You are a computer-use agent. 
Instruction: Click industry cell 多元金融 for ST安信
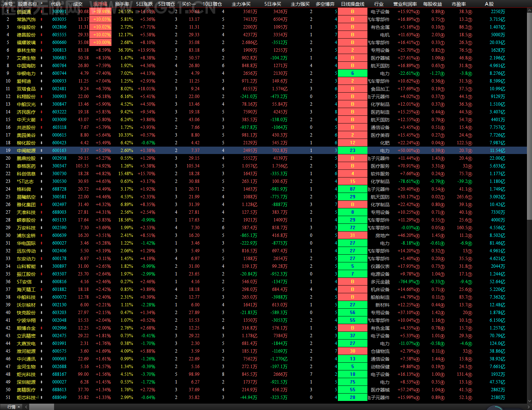380,282
